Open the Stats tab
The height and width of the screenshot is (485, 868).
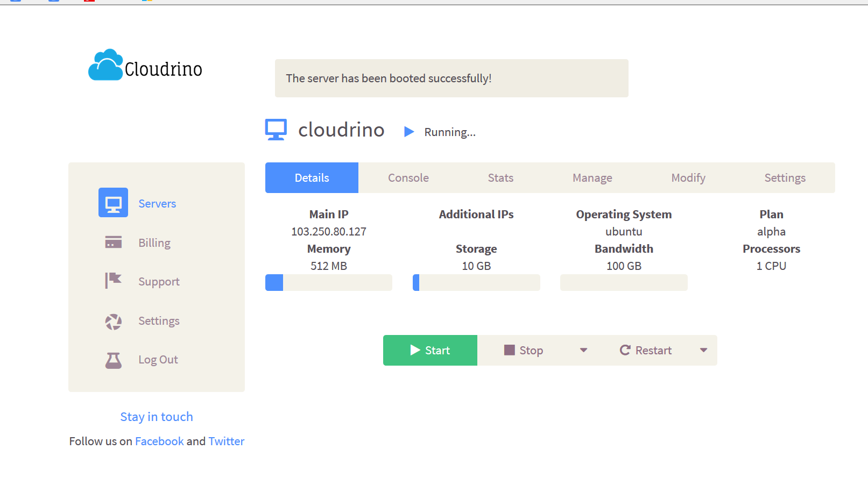click(500, 178)
